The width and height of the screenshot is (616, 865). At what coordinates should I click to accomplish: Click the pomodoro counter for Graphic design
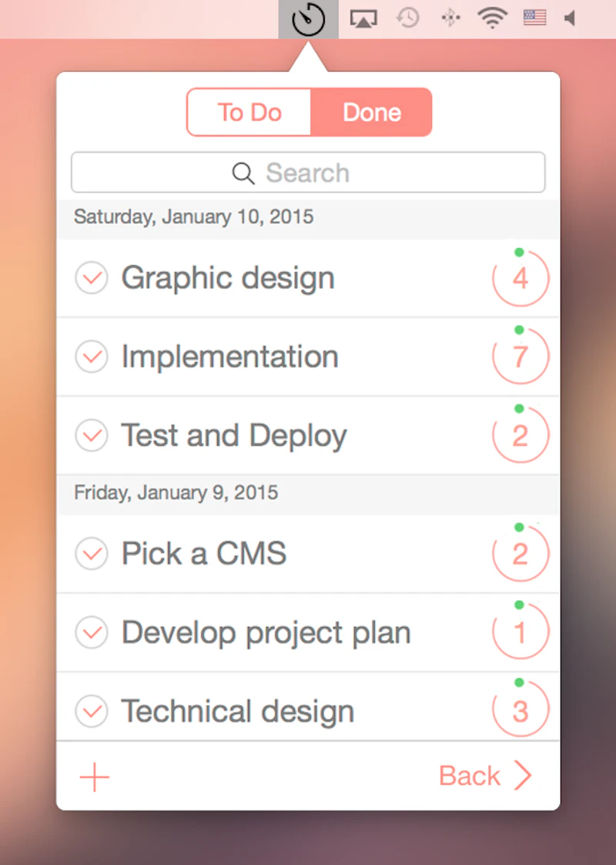tap(521, 278)
